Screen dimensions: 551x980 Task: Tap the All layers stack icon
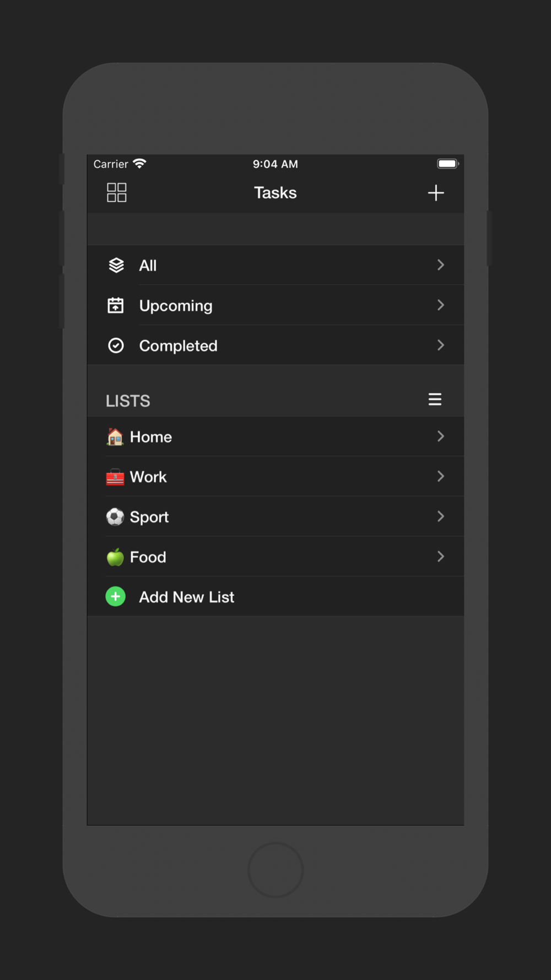pos(116,265)
